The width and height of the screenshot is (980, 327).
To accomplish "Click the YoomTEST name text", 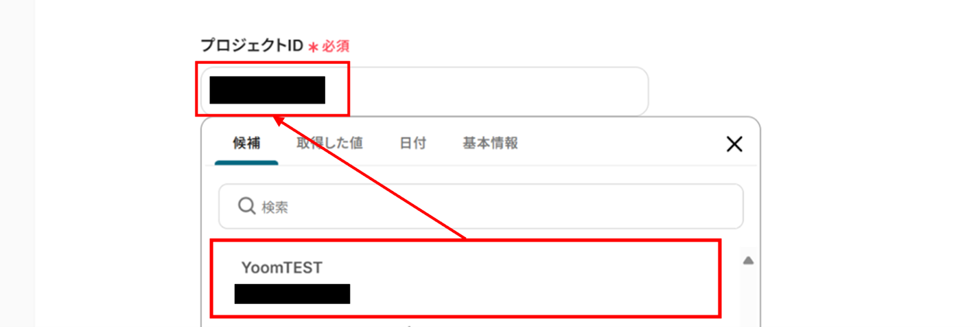I will point(282,268).
